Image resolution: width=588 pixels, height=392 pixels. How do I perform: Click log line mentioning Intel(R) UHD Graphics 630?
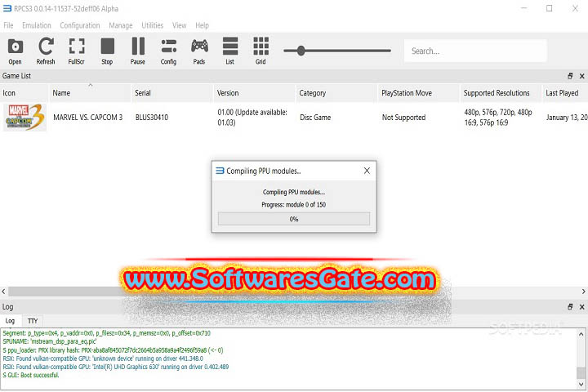(115, 367)
